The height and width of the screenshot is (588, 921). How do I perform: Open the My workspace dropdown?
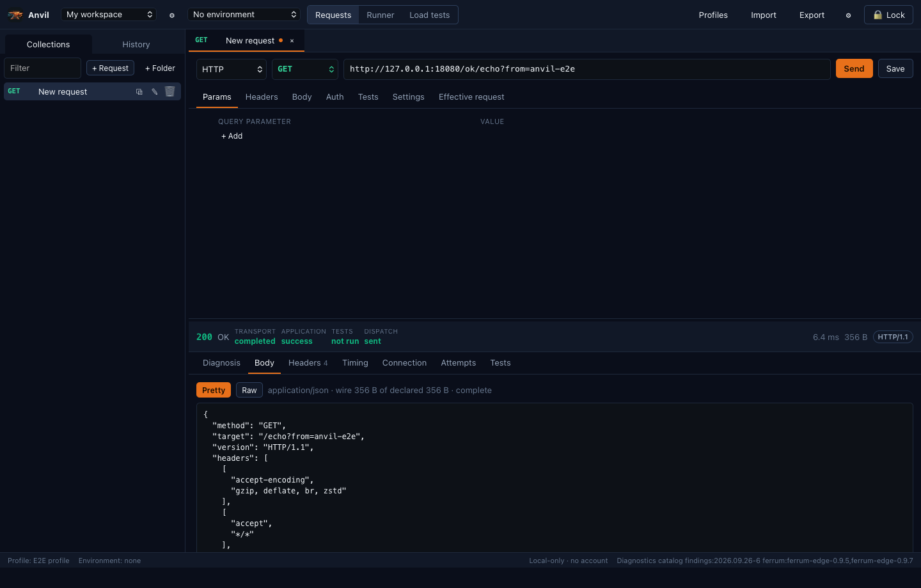(x=109, y=14)
